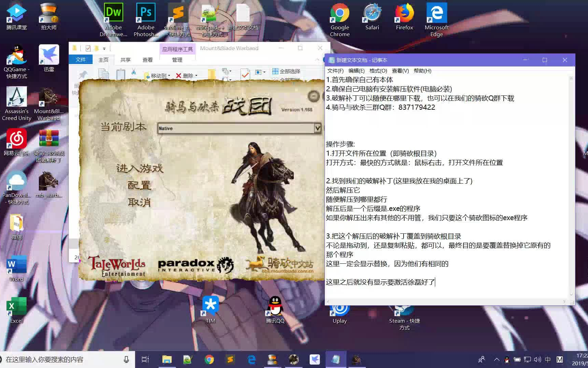
Task: Select the 骑马与砍杀战团破解补丁 archive icon
Action: point(49,145)
